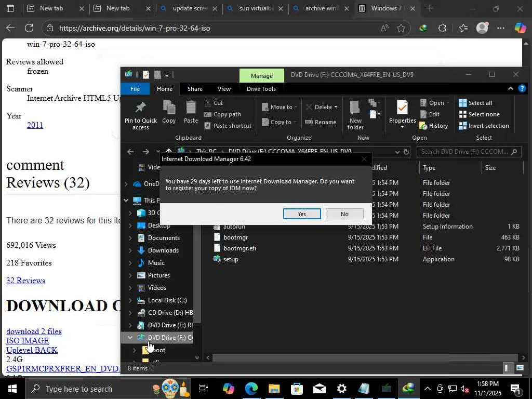Click Invert selection in ribbon
This screenshot has height=399, width=532.
(x=484, y=126)
